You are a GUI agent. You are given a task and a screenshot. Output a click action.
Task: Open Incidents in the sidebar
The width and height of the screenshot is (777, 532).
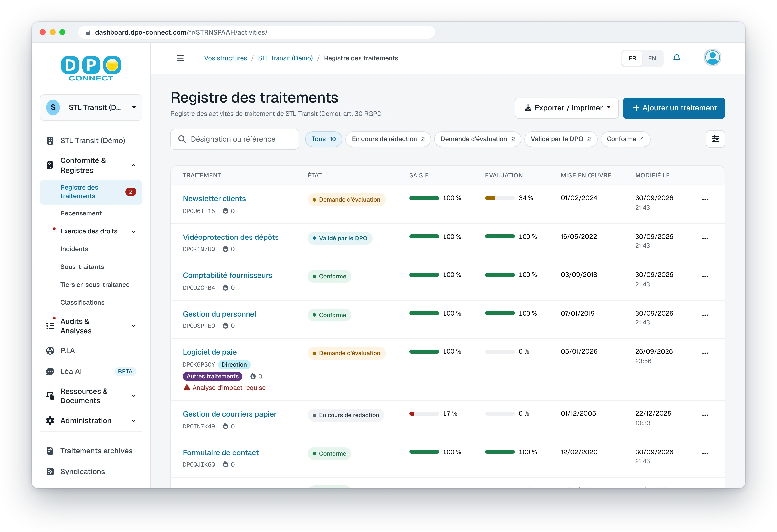click(x=74, y=249)
